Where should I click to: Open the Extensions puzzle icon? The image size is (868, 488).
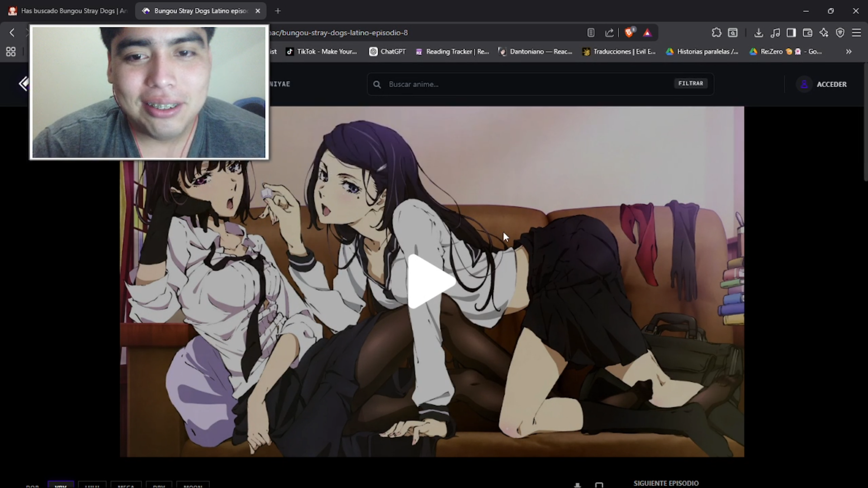pos(716,33)
